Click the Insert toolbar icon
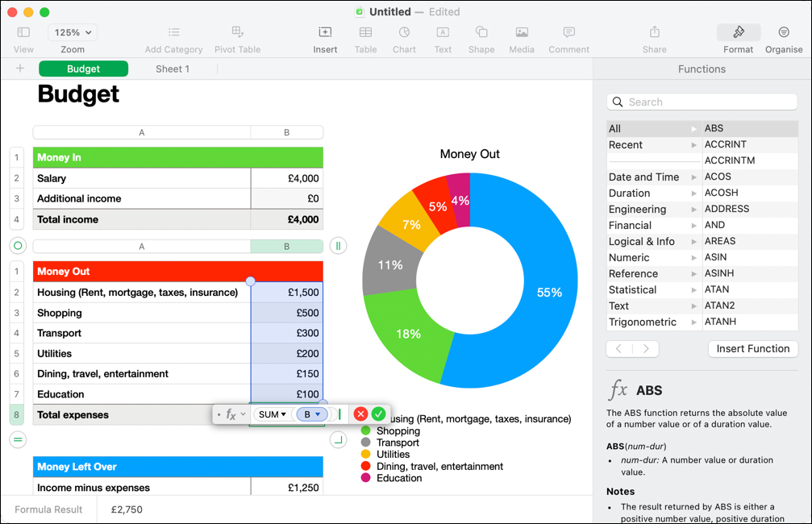The width and height of the screenshot is (812, 524). tap(325, 32)
